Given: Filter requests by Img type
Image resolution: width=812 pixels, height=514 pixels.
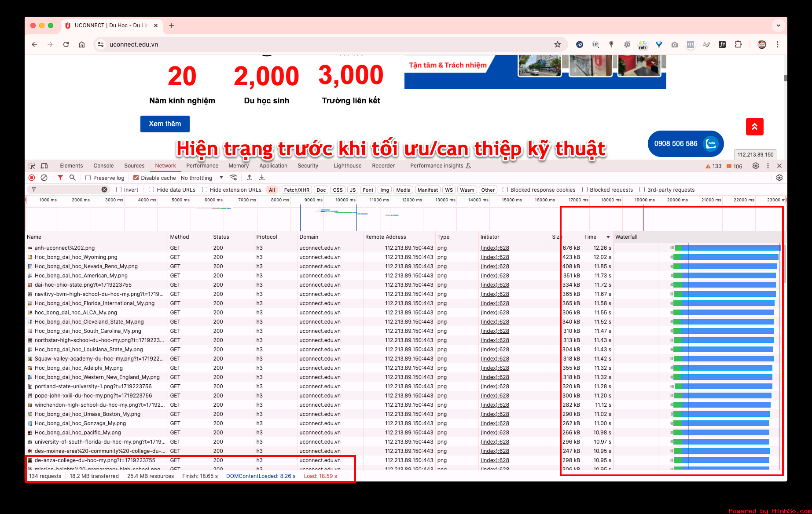Looking at the screenshot, I should [x=385, y=190].
